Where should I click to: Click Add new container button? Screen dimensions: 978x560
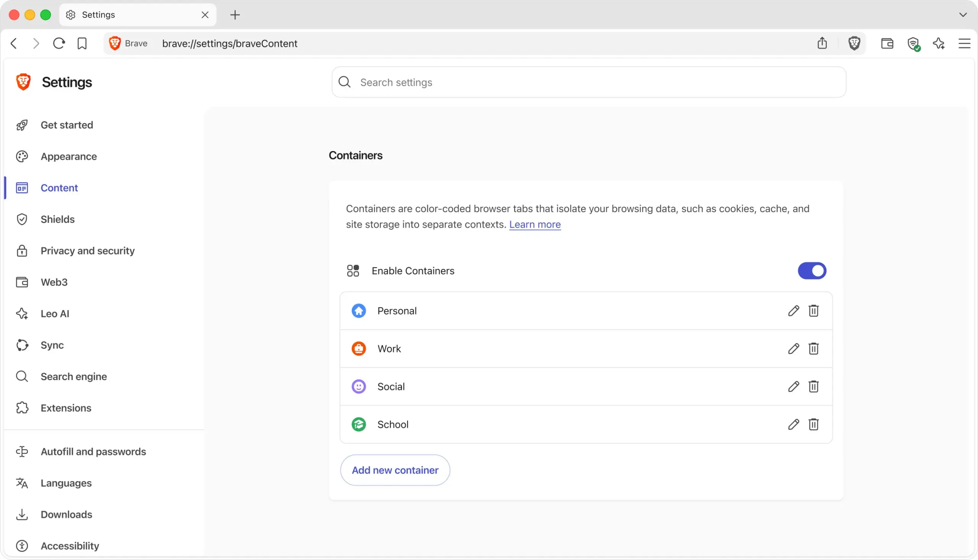pyautogui.click(x=395, y=470)
